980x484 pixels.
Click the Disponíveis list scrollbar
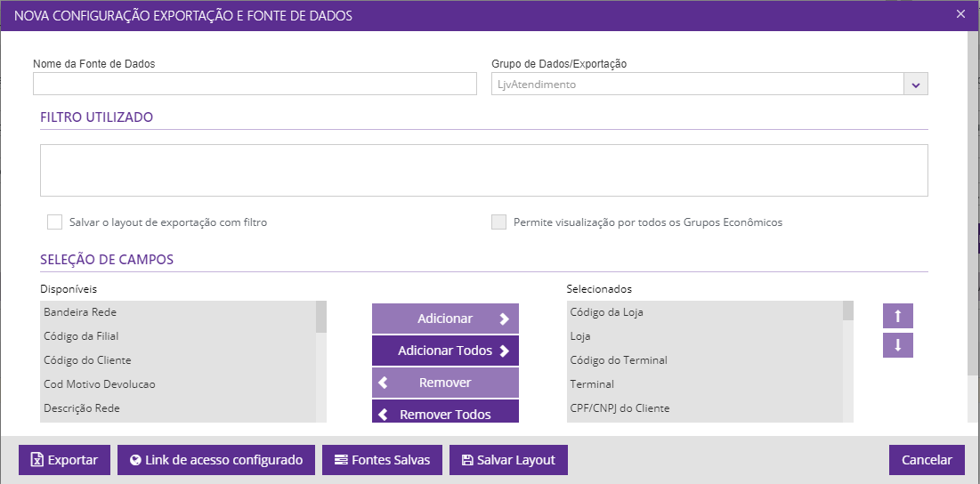coord(321,365)
